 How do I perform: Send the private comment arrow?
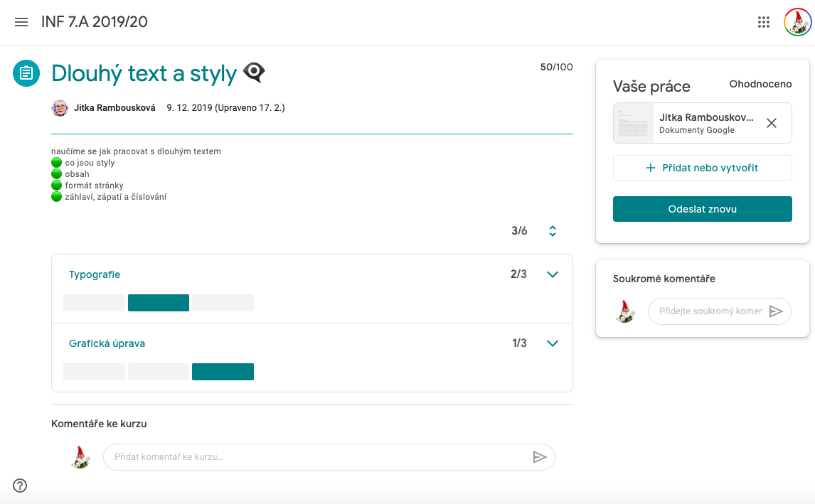[775, 311]
